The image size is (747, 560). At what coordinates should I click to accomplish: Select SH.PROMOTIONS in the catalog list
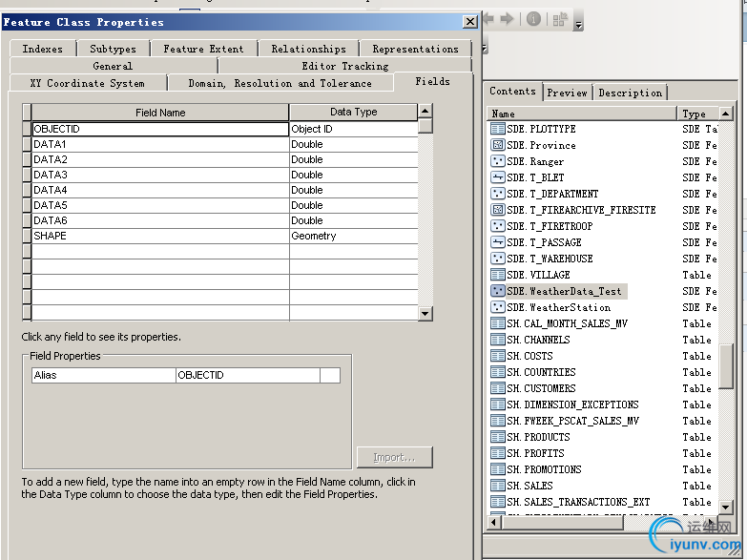click(x=544, y=469)
